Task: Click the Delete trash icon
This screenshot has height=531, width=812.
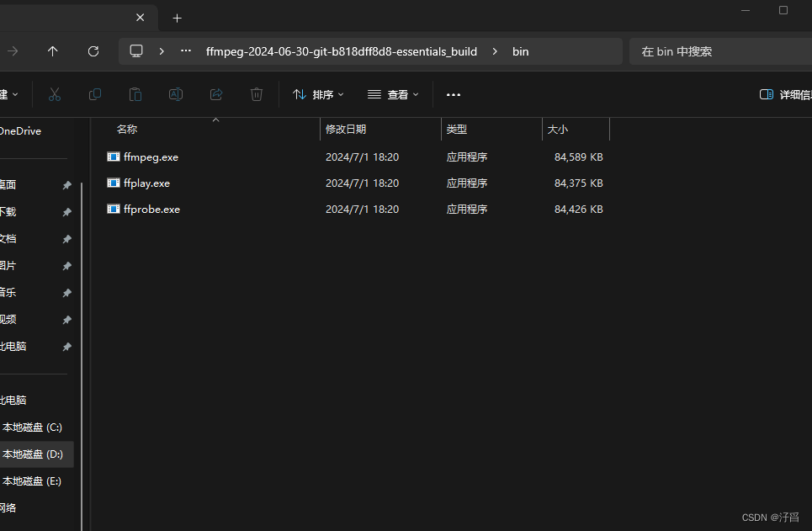Action: (x=257, y=94)
